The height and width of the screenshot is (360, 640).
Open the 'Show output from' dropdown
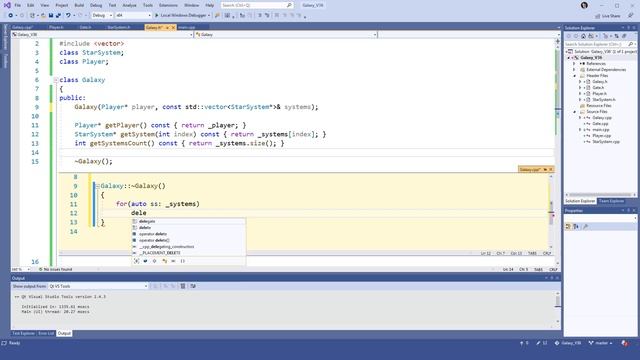98,286
